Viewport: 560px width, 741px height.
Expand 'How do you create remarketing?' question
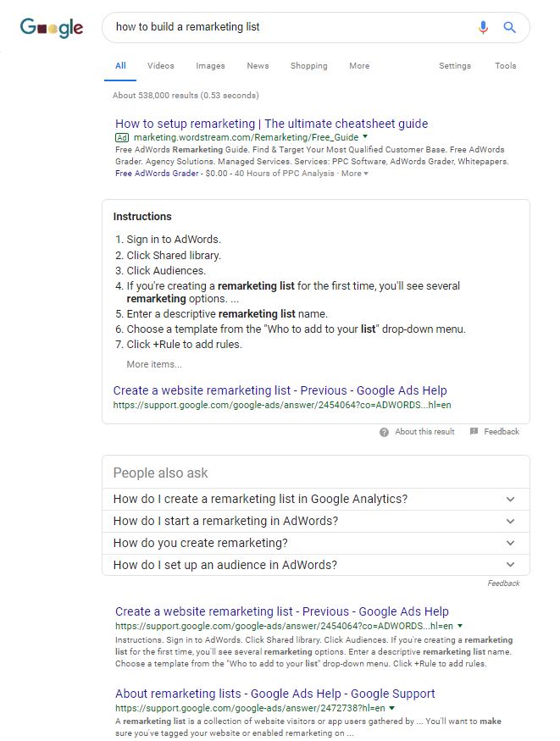click(510, 543)
